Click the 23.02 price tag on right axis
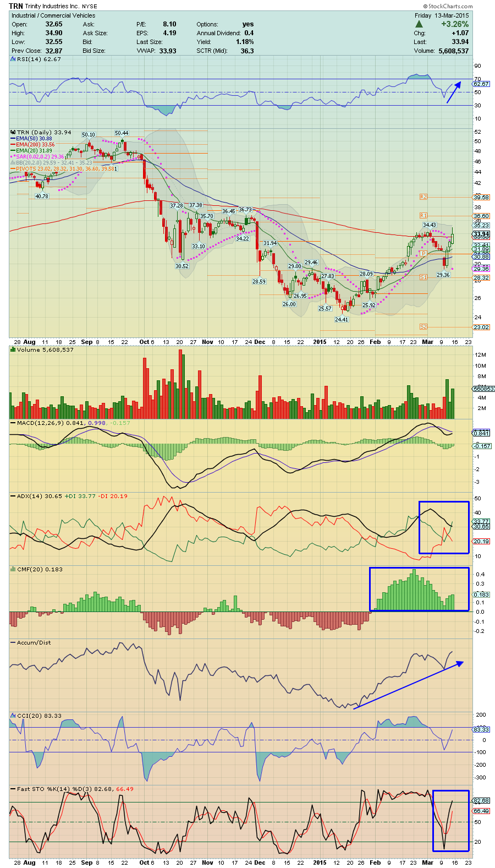Viewport: 495px width, 868px height. point(481,327)
